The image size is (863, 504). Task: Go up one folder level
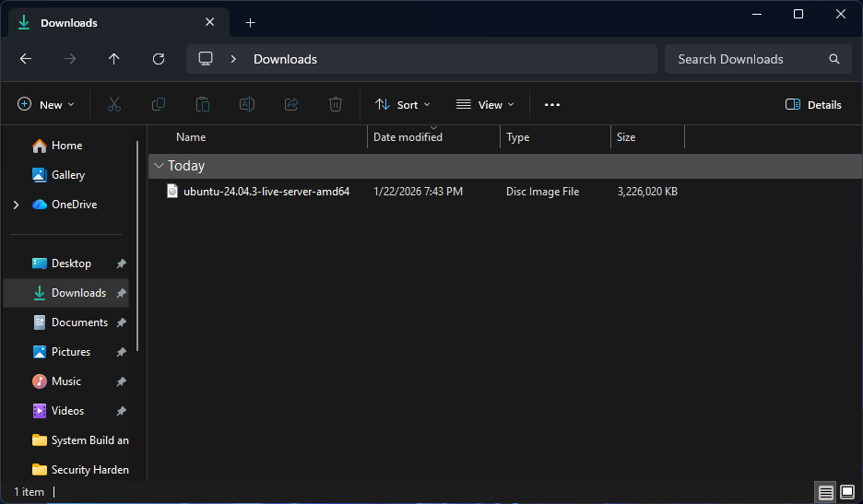[x=114, y=59]
